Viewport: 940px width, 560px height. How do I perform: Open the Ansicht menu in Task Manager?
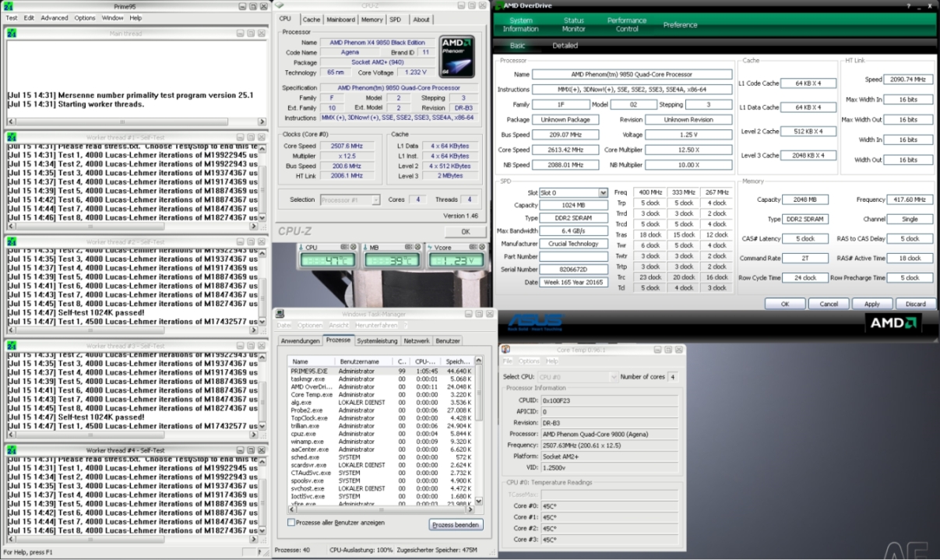(x=338, y=325)
